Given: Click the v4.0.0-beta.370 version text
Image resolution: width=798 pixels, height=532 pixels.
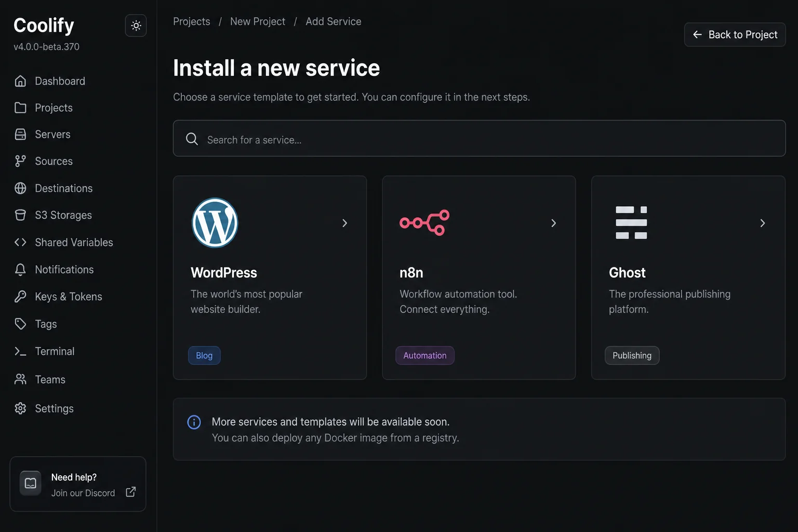Looking at the screenshot, I should pyautogui.click(x=47, y=47).
